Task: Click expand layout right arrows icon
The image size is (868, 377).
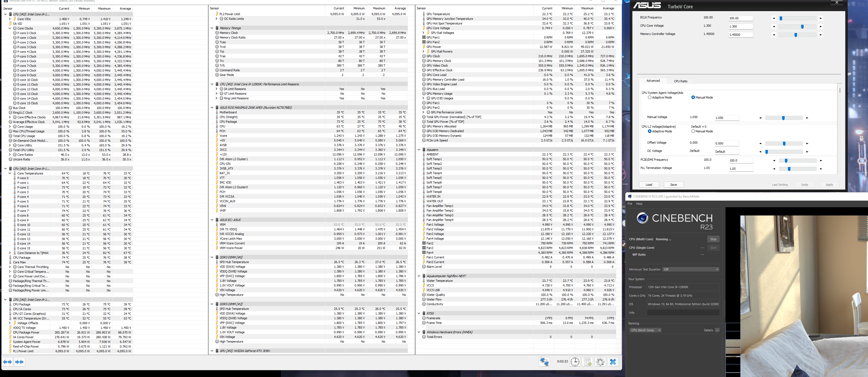Action: tap(7, 362)
